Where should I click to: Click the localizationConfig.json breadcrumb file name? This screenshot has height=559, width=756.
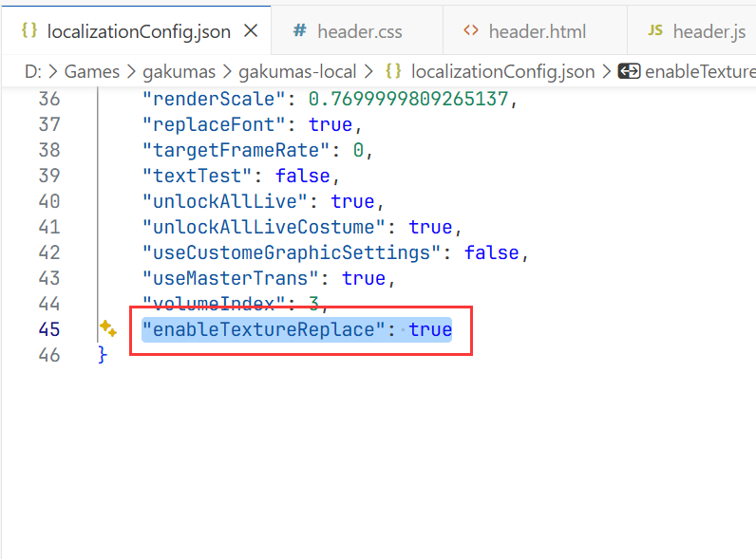pos(504,71)
